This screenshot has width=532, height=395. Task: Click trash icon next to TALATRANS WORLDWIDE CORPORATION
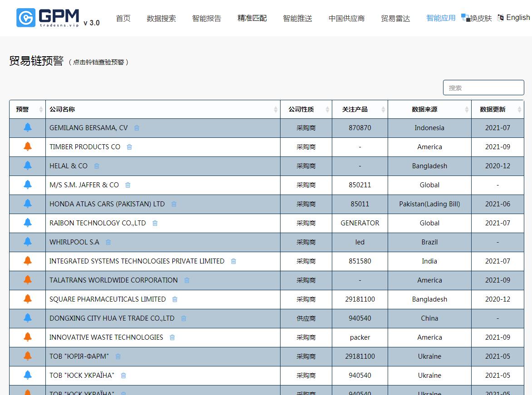click(x=187, y=280)
